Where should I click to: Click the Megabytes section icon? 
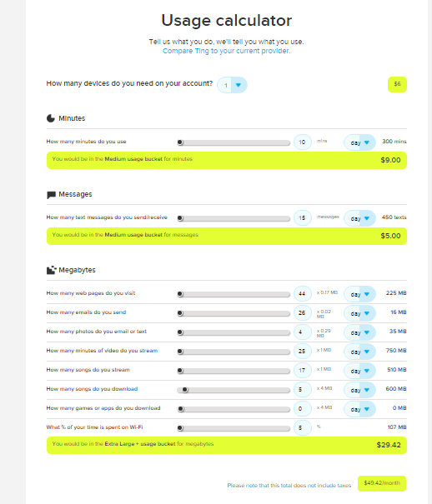(51, 270)
